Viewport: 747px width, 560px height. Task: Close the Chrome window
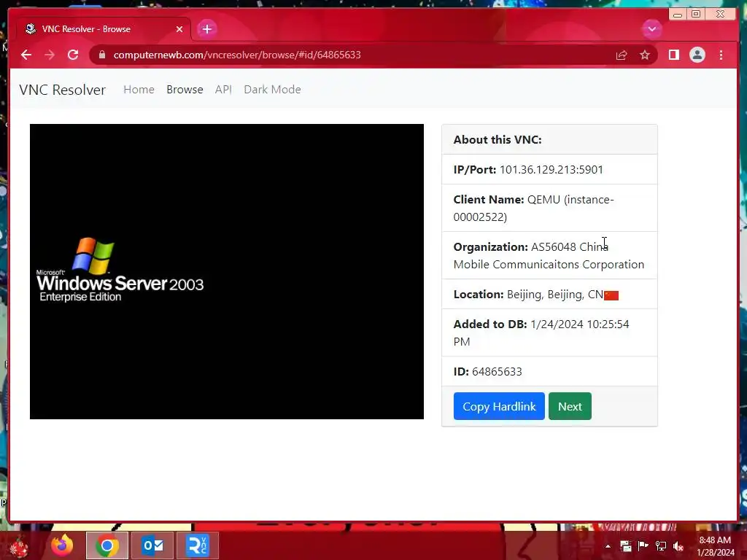720,15
